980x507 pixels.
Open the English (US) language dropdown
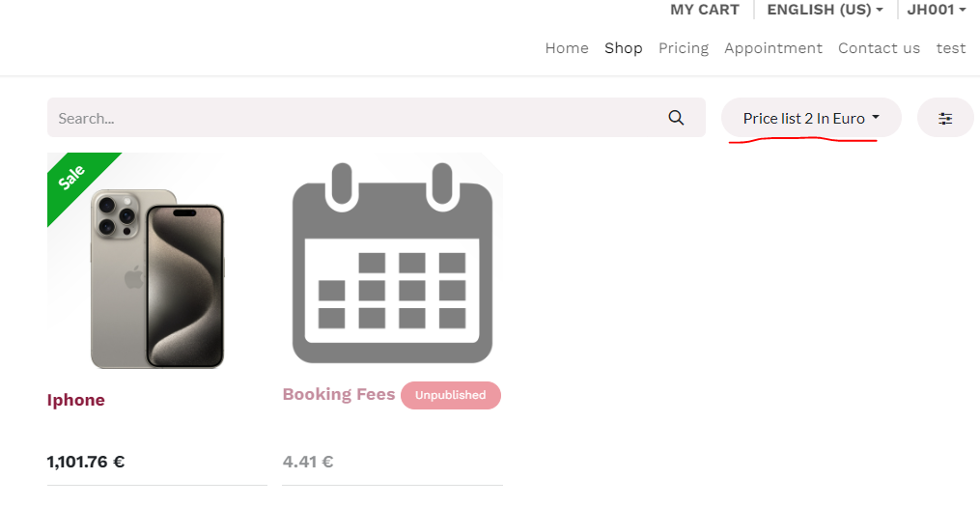click(x=825, y=10)
